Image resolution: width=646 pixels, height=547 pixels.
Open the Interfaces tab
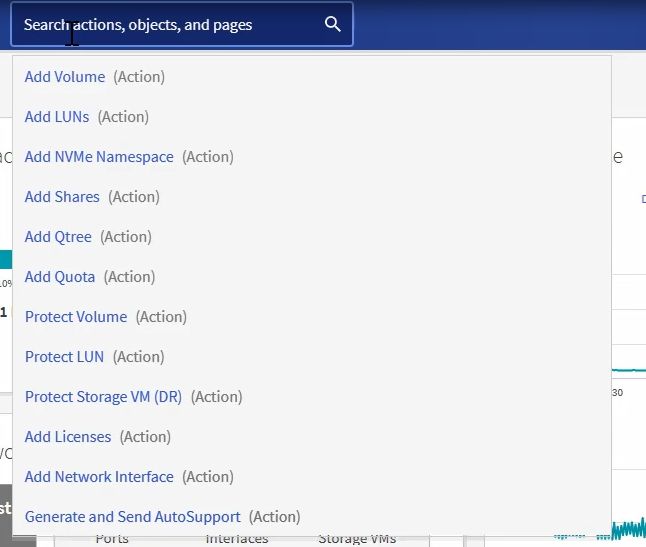pos(237,540)
